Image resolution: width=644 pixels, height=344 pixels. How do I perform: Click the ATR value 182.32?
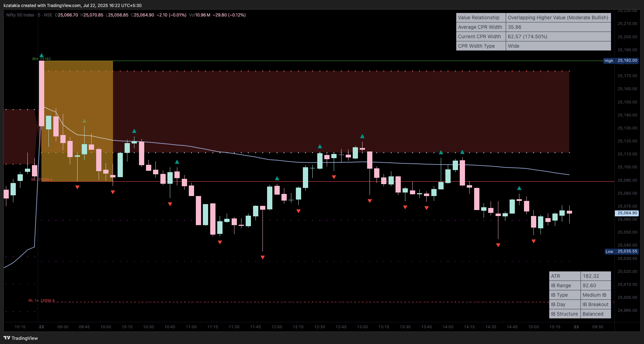[596, 276]
